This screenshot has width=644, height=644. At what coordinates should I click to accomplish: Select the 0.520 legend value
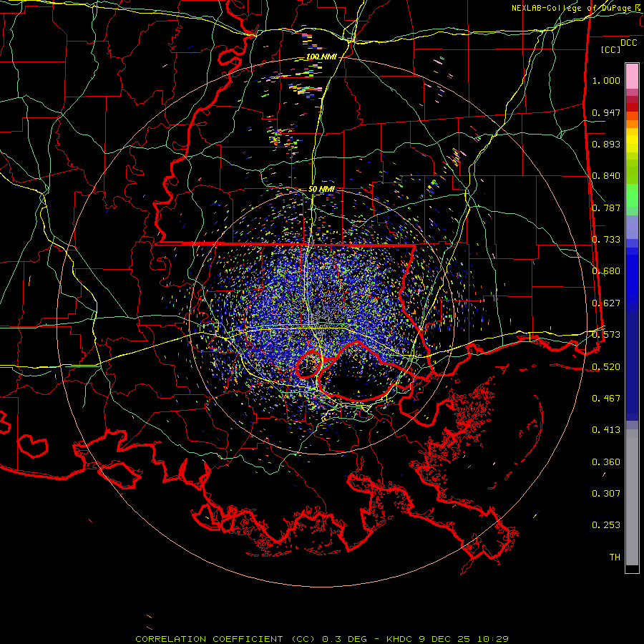click(606, 367)
